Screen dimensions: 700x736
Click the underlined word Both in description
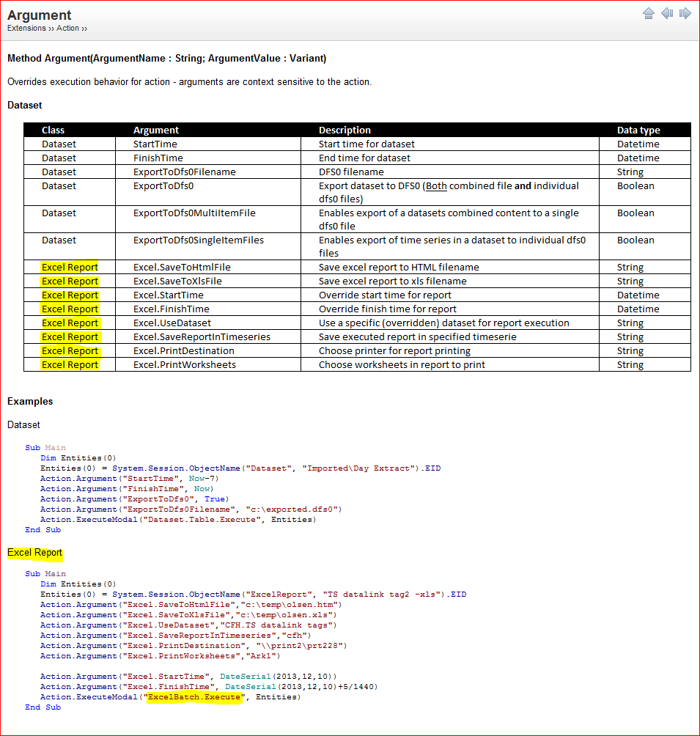point(436,186)
